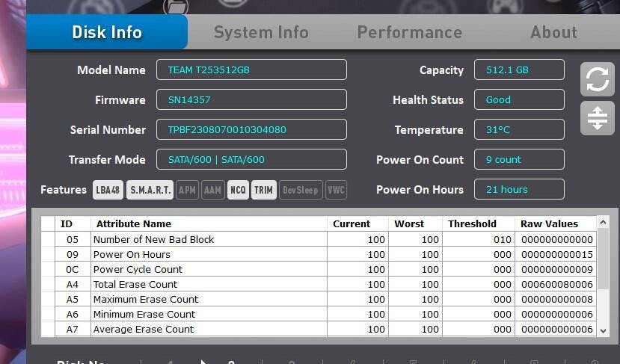
Task: Click the NCQ feature badge
Action: (238, 190)
